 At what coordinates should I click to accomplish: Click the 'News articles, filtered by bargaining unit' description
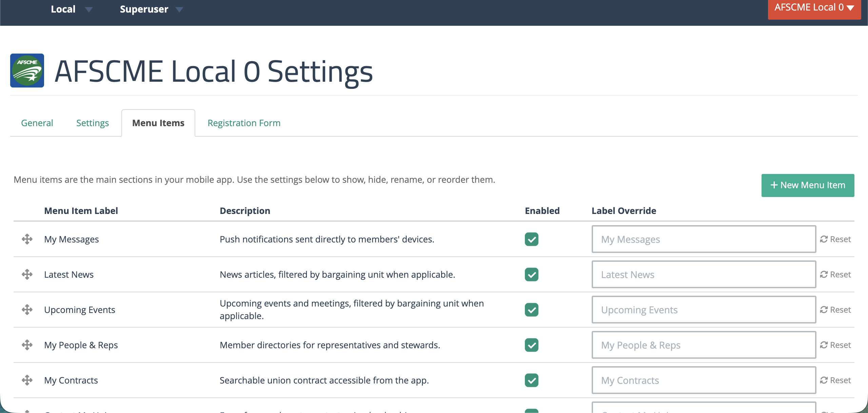[337, 274]
